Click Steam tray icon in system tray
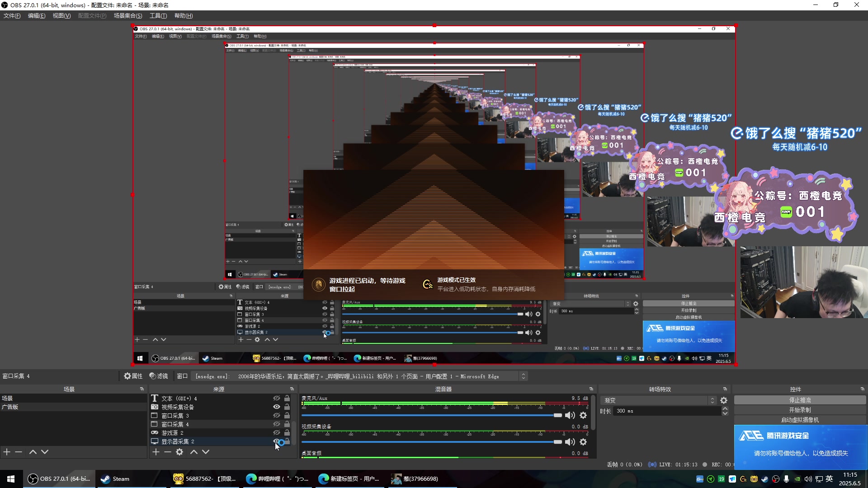The height and width of the screenshot is (488, 868). 765,479
